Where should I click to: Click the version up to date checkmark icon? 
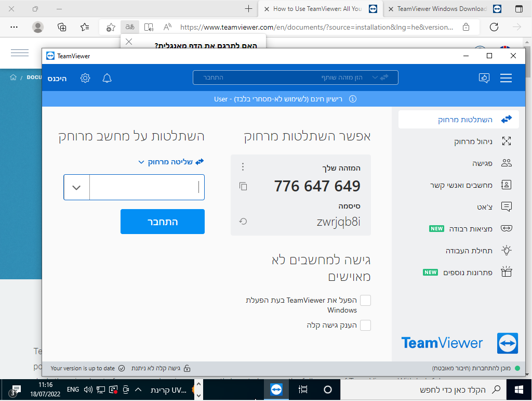click(122, 368)
